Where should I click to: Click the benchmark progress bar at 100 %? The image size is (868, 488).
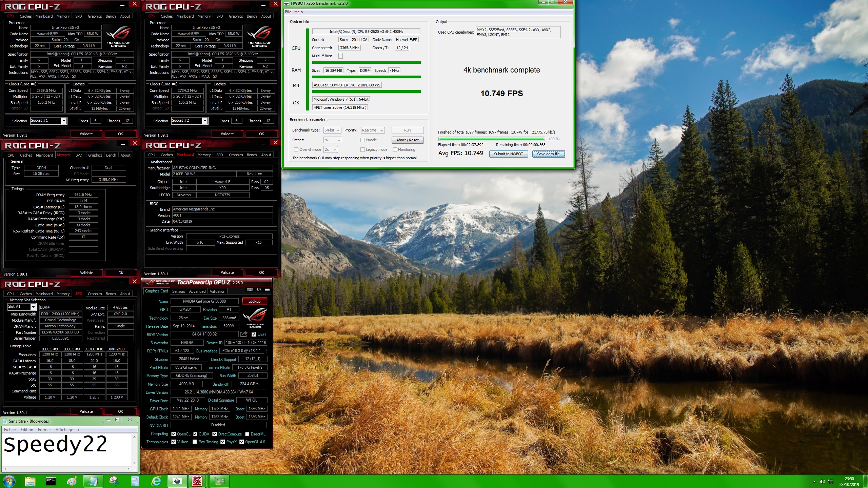[491, 139]
